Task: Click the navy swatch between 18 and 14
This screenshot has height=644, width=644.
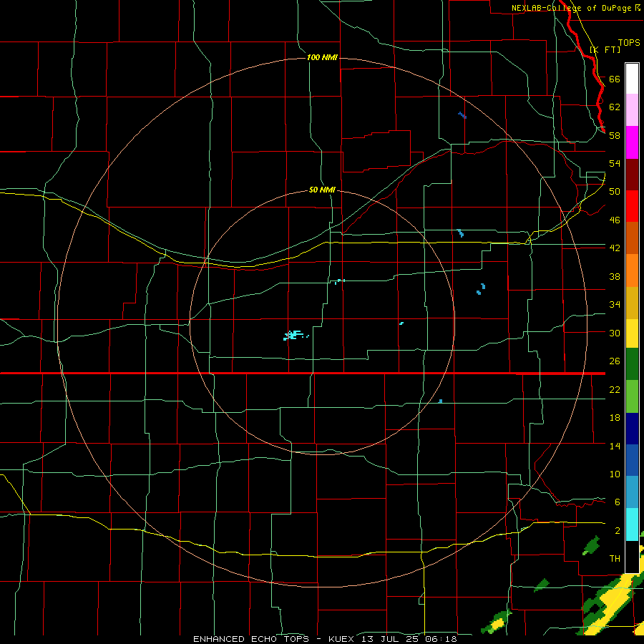Action: (632, 429)
